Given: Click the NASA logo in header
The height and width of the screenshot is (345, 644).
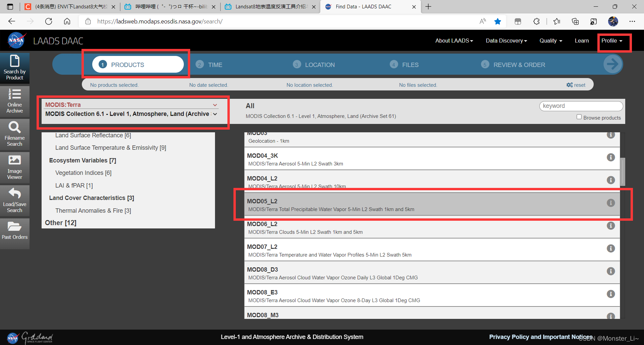Looking at the screenshot, I should (16, 41).
